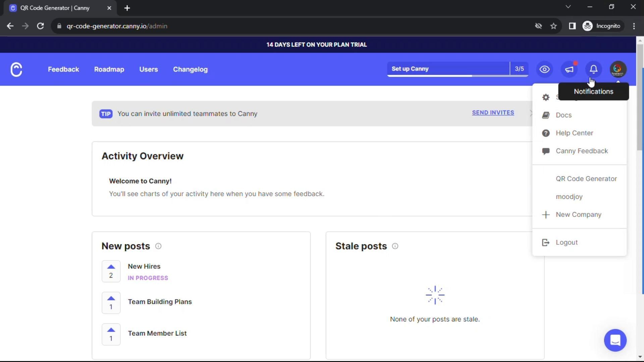This screenshot has width=644, height=362.
Task: Open browser tab search dropdown arrow
Action: [x=568, y=7]
